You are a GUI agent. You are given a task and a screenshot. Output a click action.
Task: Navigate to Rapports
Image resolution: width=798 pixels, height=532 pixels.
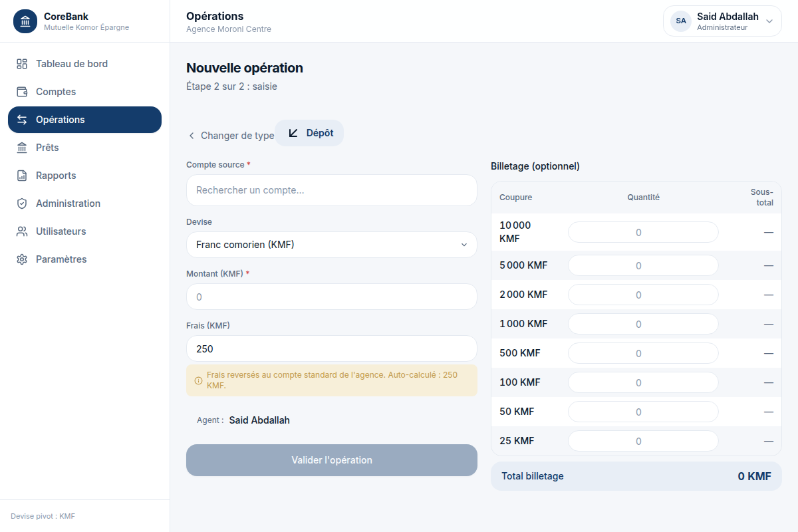pos(84,176)
